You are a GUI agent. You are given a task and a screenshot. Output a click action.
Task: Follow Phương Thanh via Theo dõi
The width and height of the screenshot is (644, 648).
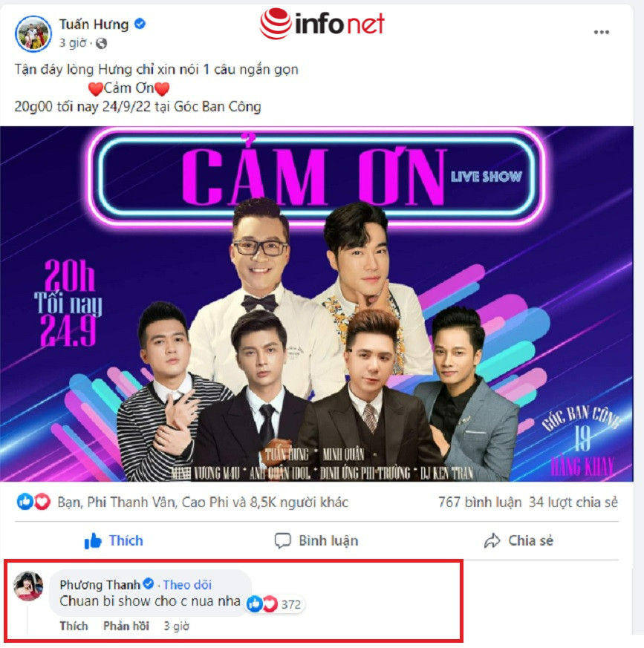[x=187, y=585]
